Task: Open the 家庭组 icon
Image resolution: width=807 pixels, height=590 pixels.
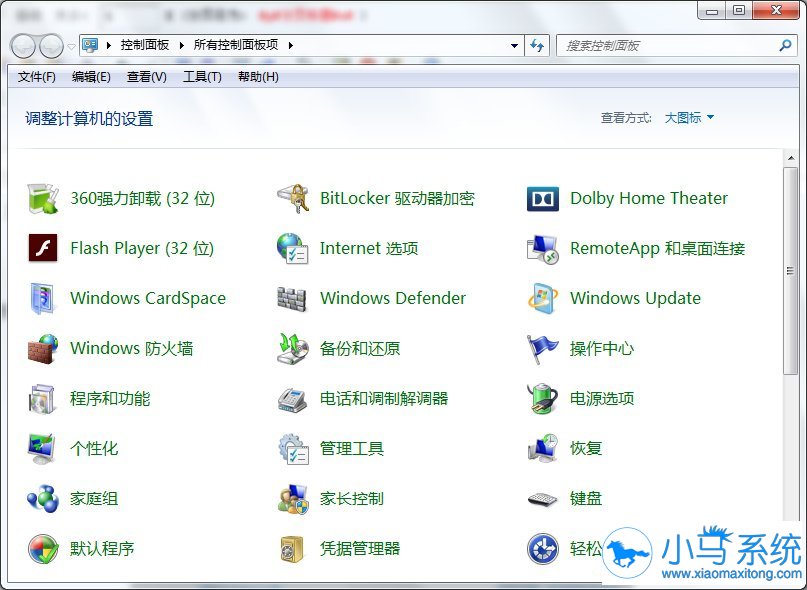Action: [43, 498]
